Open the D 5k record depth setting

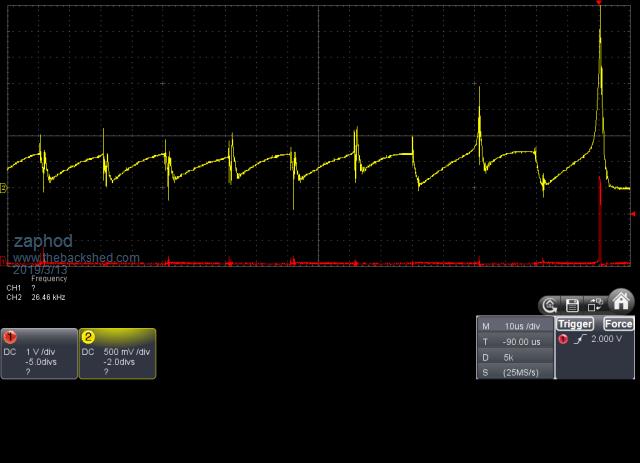click(x=515, y=356)
